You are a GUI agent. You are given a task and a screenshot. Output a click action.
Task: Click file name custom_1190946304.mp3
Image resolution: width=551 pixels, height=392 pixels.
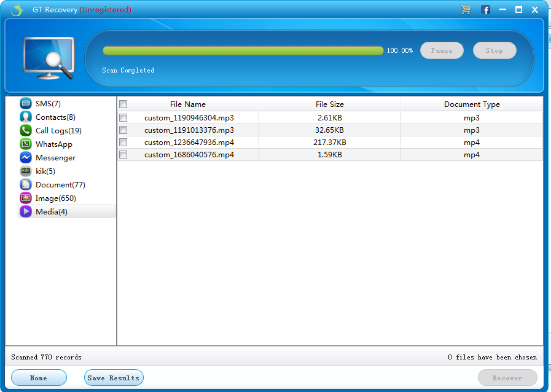click(x=189, y=118)
